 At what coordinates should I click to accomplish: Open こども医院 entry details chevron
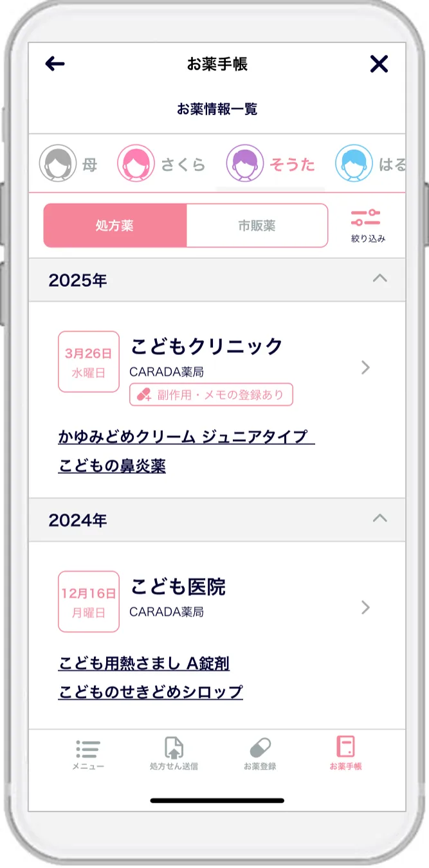pyautogui.click(x=365, y=607)
